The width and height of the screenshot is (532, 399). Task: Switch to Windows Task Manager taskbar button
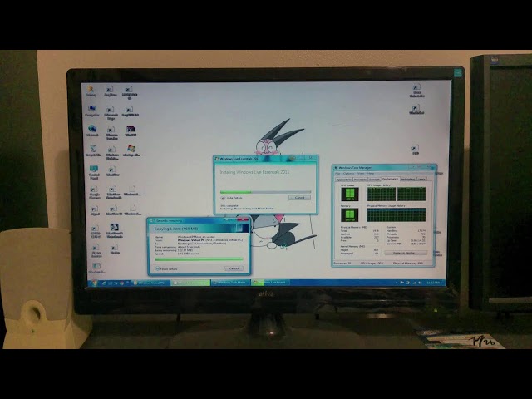[x=231, y=283]
